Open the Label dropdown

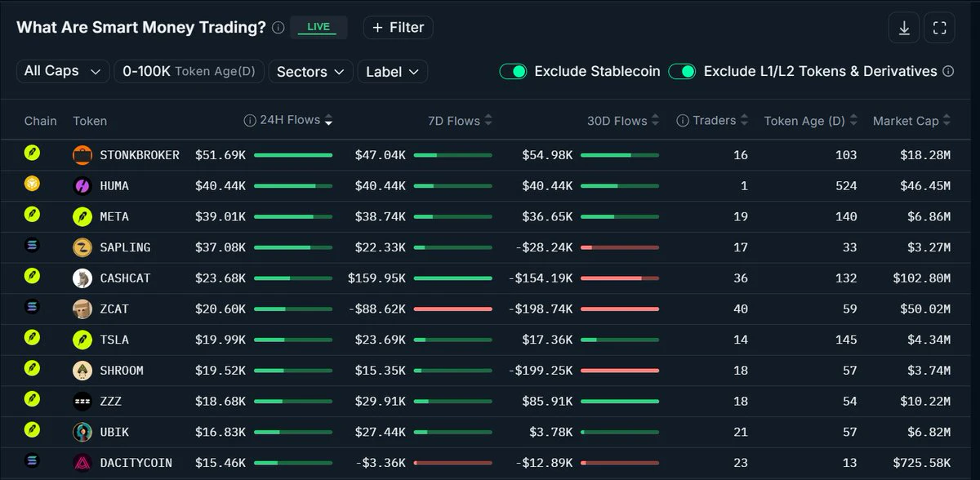(x=393, y=72)
